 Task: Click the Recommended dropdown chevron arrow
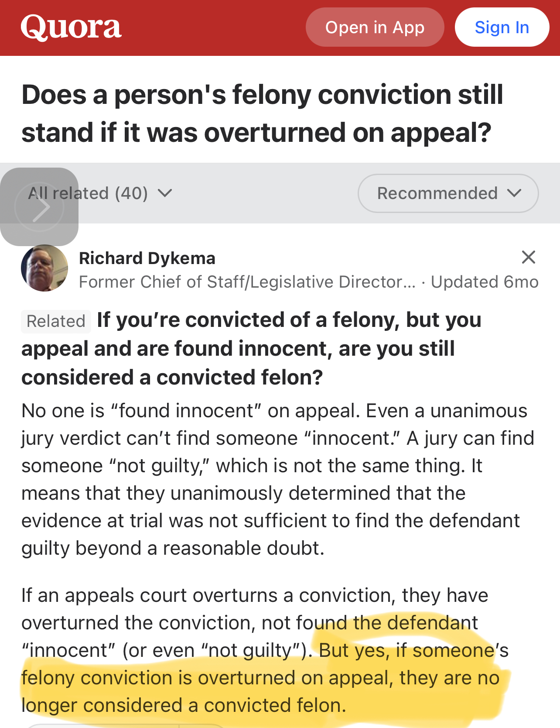[x=515, y=193]
